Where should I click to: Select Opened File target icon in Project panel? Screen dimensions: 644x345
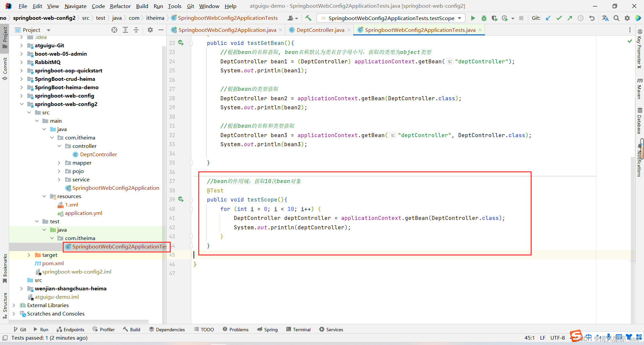pyautogui.click(x=114, y=30)
